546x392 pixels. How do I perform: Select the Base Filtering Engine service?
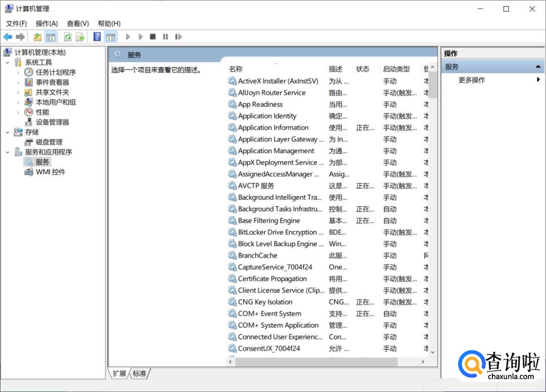[x=269, y=221]
